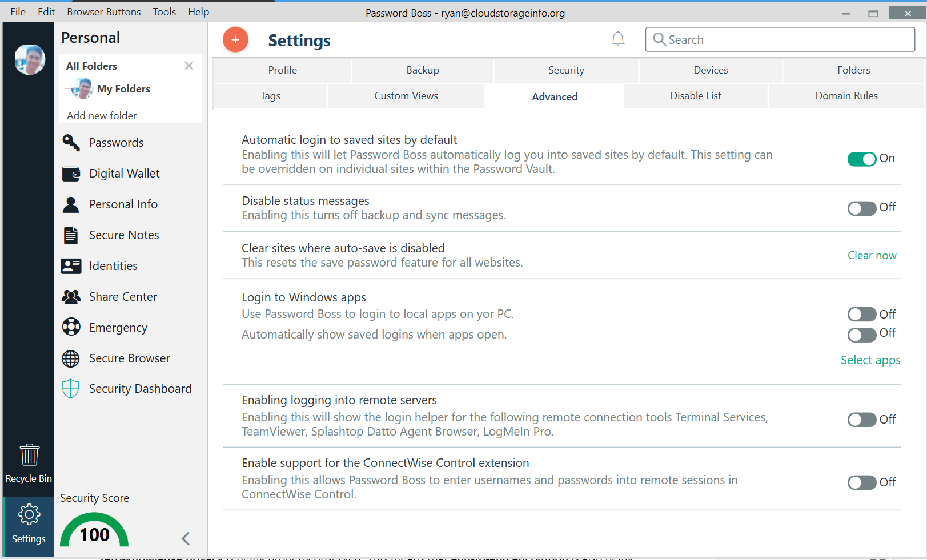
Task: Open the notifications bell icon
Action: coord(618,39)
